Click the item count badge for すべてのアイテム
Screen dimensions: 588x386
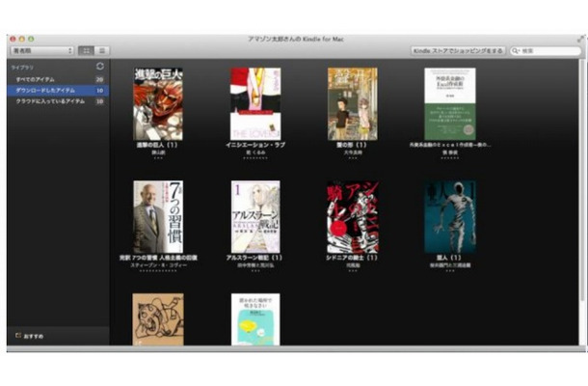(x=99, y=79)
